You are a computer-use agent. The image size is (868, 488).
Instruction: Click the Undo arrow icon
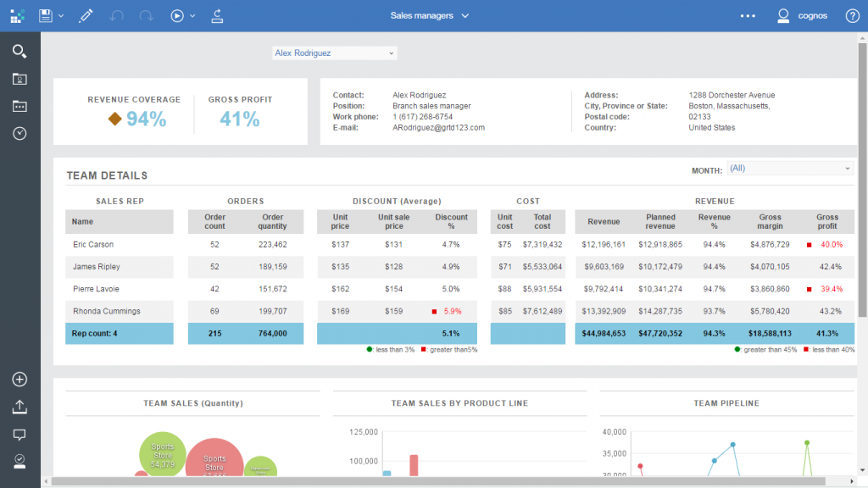click(117, 15)
